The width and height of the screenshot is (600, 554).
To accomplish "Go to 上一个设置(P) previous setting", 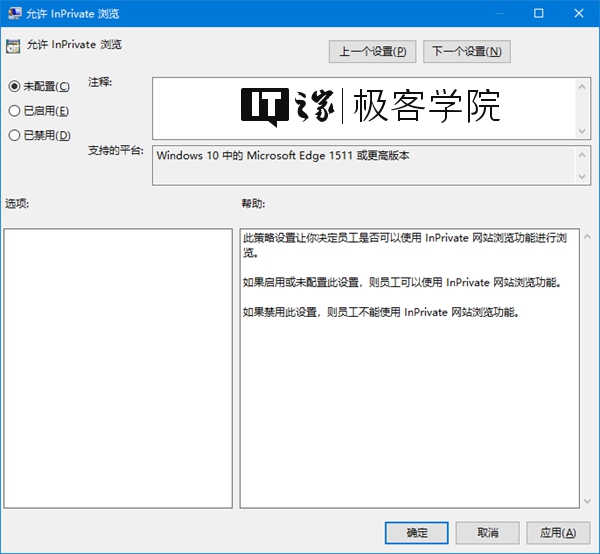I will click(x=372, y=51).
